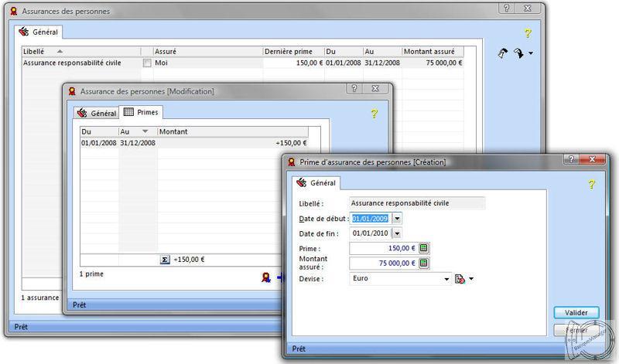Open calculator icon beside Montant assuré field
619x364 pixels.
pos(424,263)
